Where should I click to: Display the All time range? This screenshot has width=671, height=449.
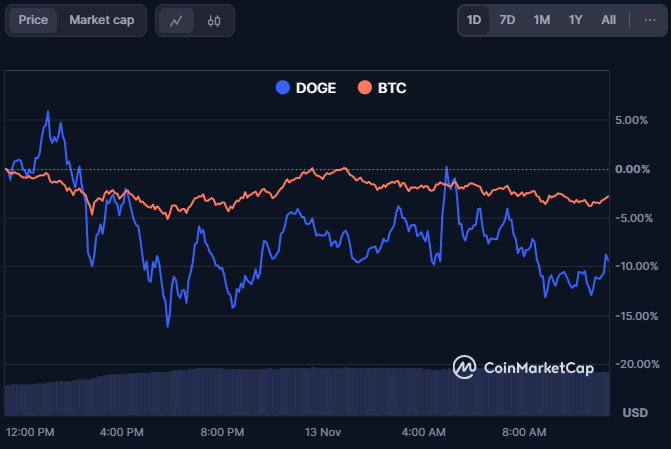608,20
